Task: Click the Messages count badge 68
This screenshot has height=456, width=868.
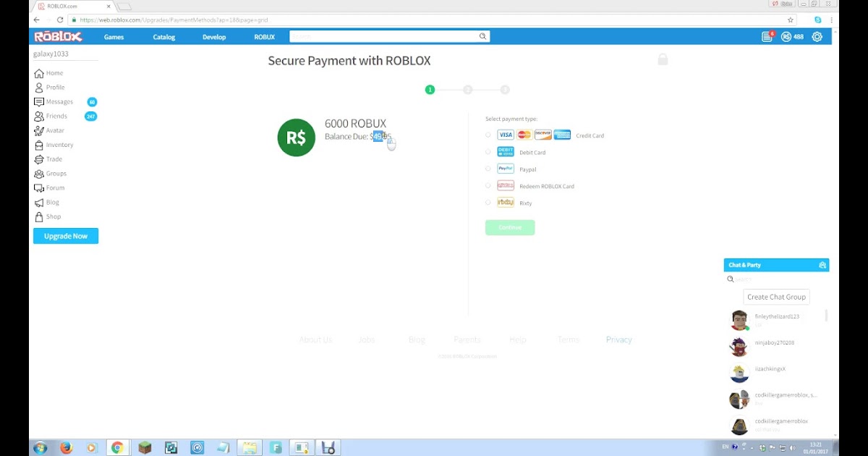Action: coord(92,102)
